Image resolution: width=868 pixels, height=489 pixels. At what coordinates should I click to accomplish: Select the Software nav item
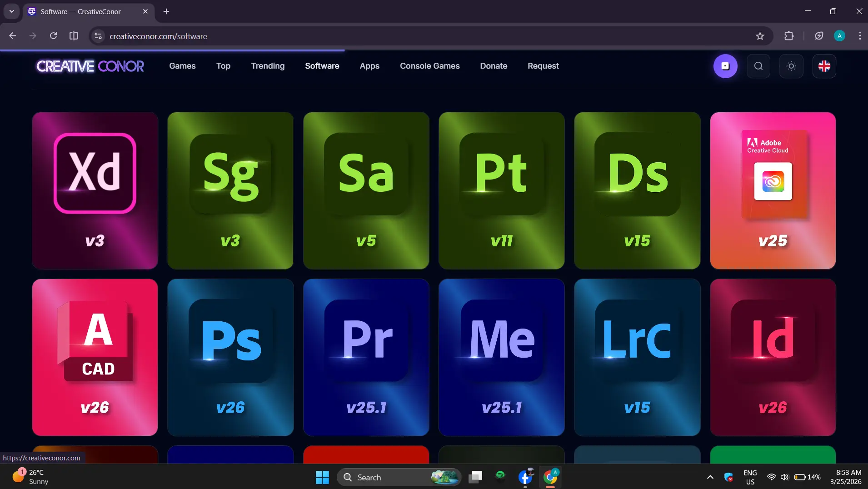click(322, 66)
